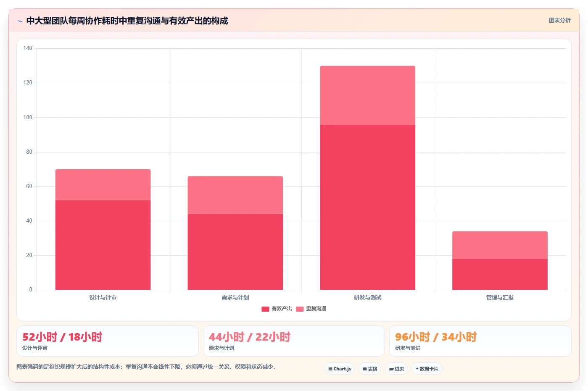Click the 设计与评审 x-axis label
588x391 pixels.
[103, 297]
